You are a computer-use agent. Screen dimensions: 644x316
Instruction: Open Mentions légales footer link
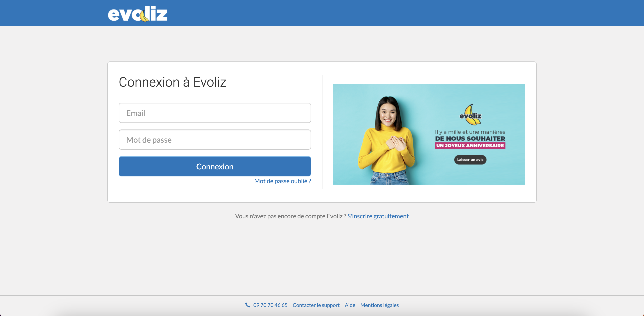tap(379, 305)
